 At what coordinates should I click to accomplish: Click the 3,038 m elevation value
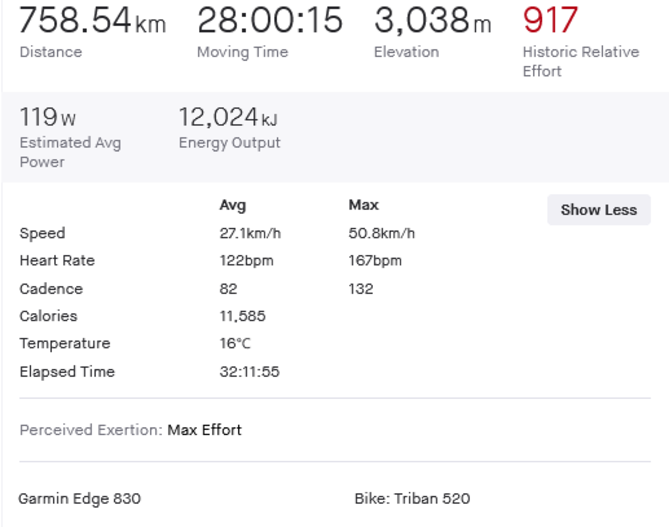click(432, 20)
